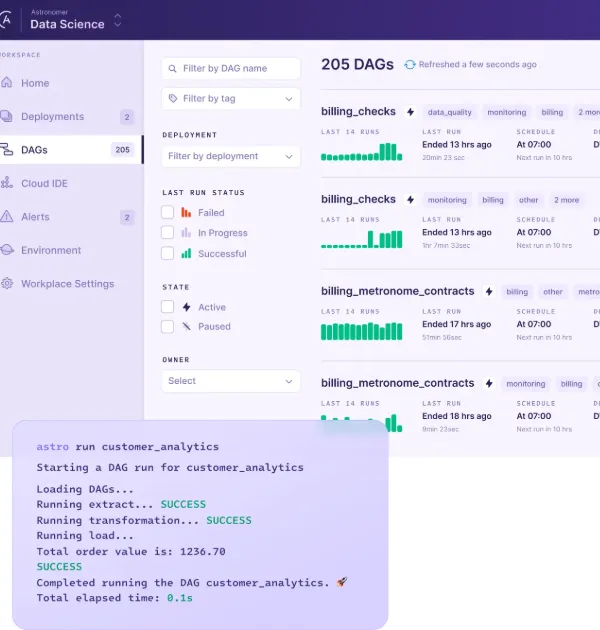Click bolt icon beside first billing_metronome_contracts
Image resolution: width=600 pixels, height=630 pixels.
pyautogui.click(x=489, y=292)
